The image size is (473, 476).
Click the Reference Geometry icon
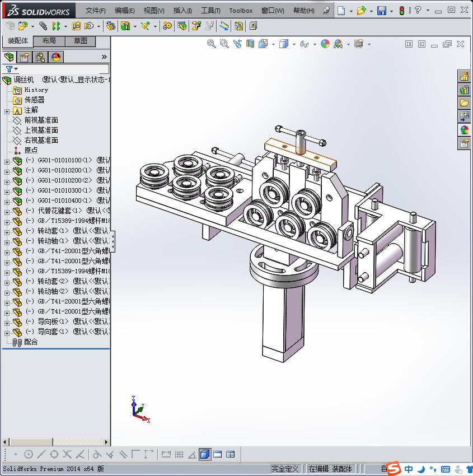pos(146,26)
